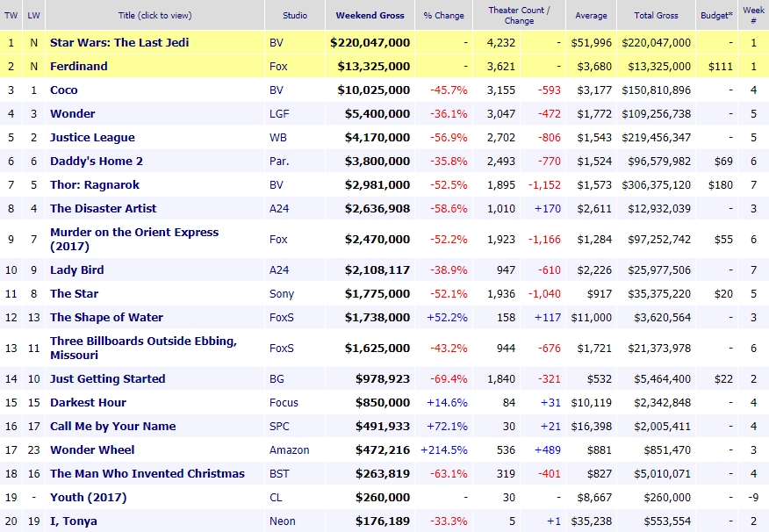
Task: Click FoxS studio for The Shape of Water
Action: click(282, 317)
